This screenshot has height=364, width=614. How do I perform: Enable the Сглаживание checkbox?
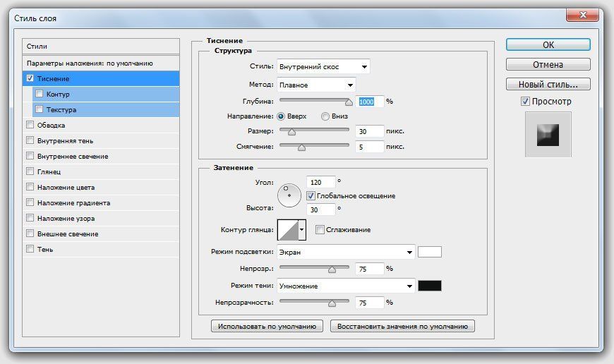320,229
